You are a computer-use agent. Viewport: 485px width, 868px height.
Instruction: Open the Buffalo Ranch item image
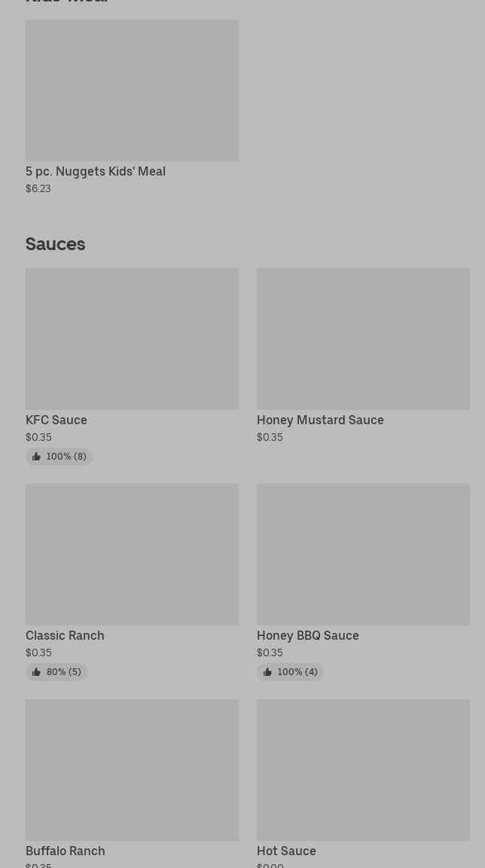[x=132, y=770]
